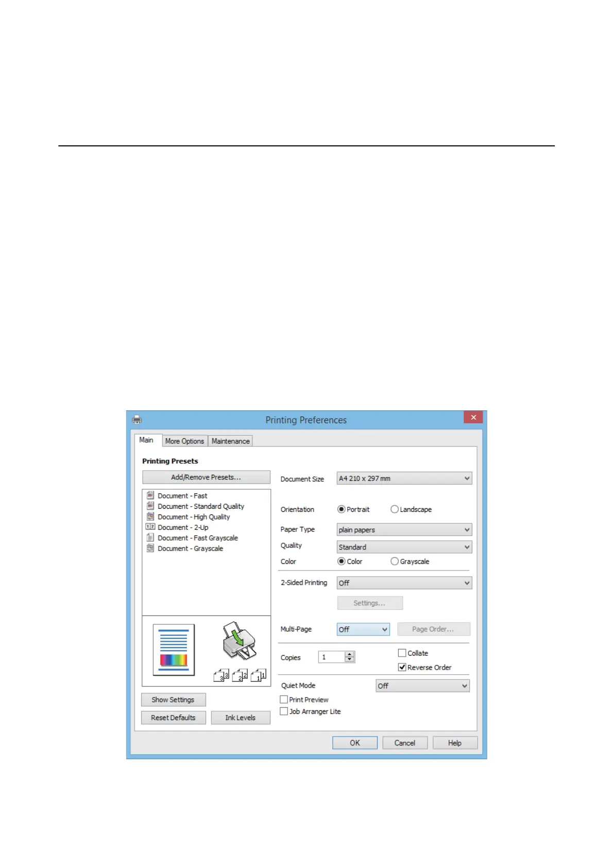Click the Page Order button

tap(434, 629)
